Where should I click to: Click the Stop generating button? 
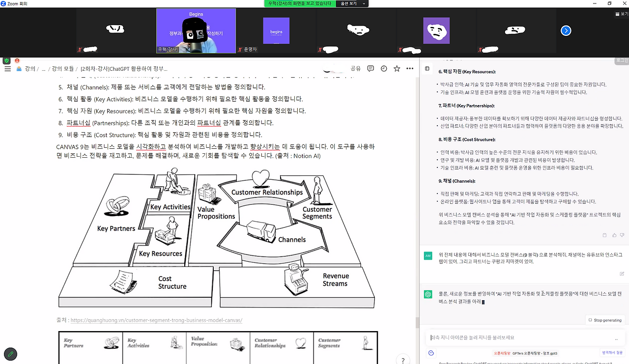tap(605, 320)
